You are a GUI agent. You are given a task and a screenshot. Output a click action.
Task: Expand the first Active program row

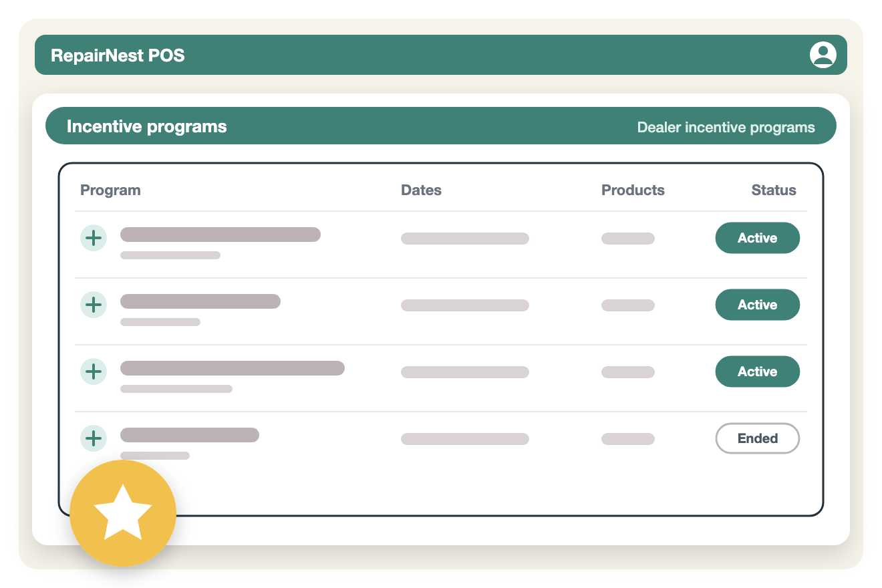tap(94, 238)
